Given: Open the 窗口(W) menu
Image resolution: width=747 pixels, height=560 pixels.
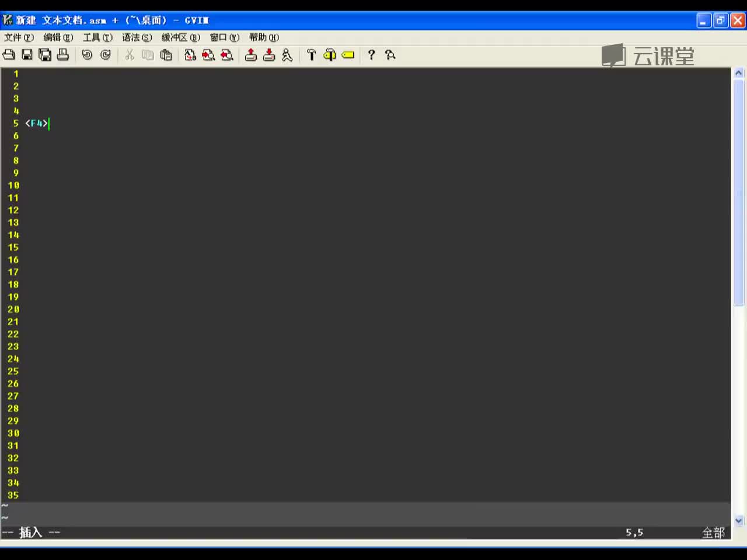Looking at the screenshot, I should click(225, 37).
